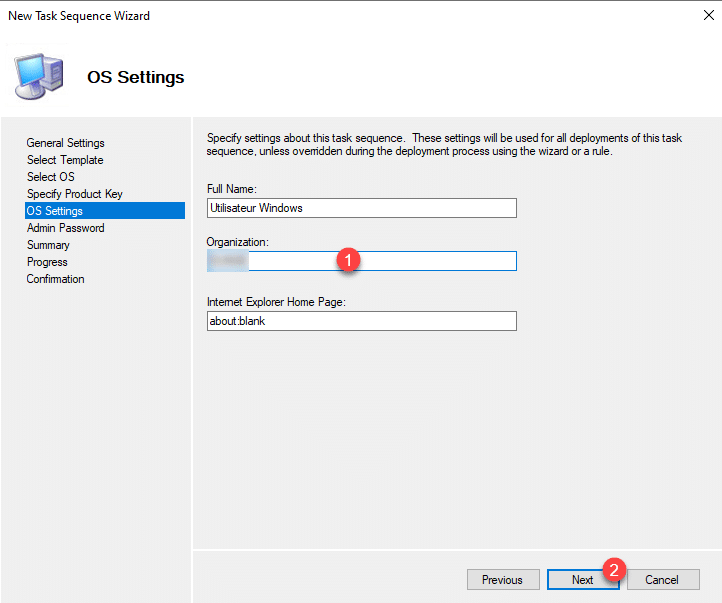The width and height of the screenshot is (722, 603).
Task: Open the Select OS step
Action: click(x=51, y=177)
